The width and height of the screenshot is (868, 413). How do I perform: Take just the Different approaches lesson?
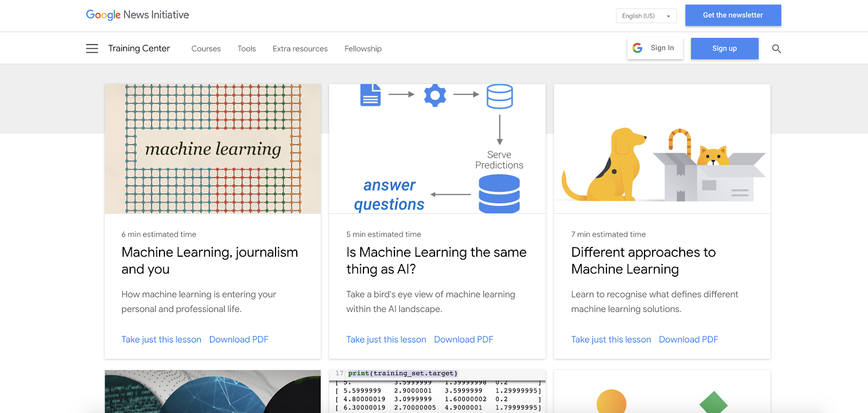(x=611, y=339)
